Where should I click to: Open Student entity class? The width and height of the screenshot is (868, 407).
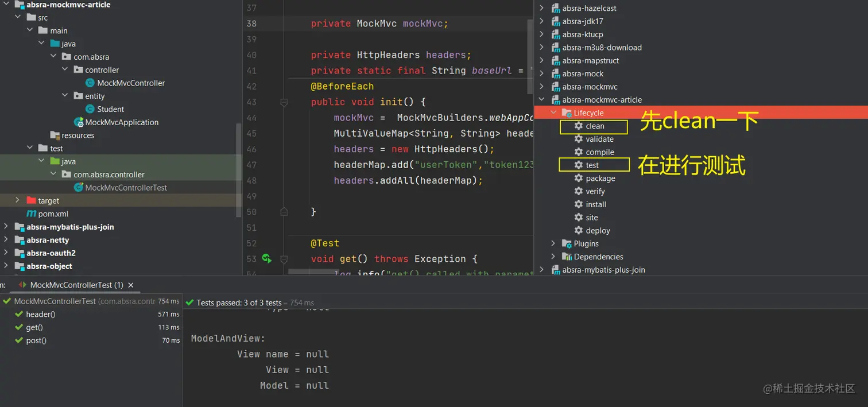(x=110, y=109)
